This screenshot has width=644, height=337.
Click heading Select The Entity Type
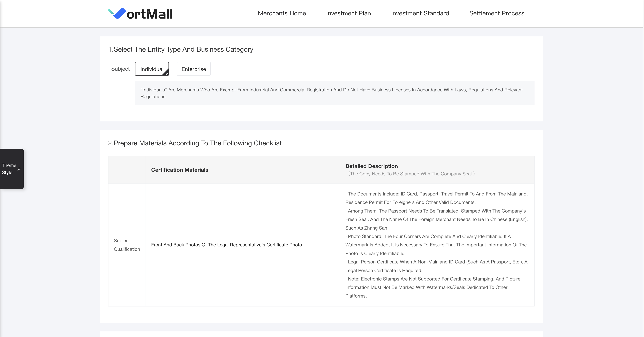pyautogui.click(x=180, y=49)
